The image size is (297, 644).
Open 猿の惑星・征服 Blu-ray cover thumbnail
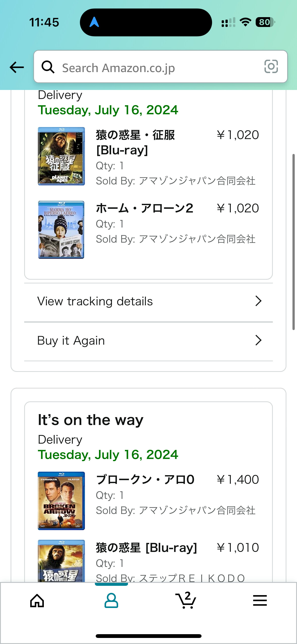click(61, 156)
